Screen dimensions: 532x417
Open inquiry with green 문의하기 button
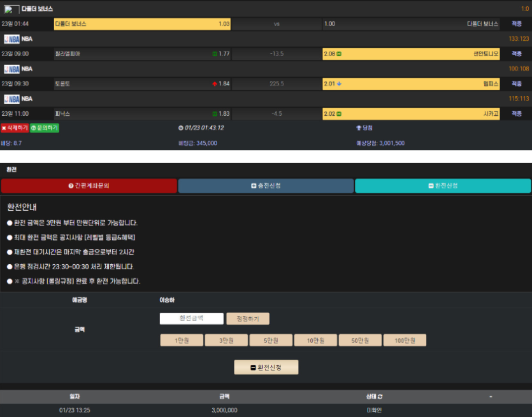pos(45,128)
